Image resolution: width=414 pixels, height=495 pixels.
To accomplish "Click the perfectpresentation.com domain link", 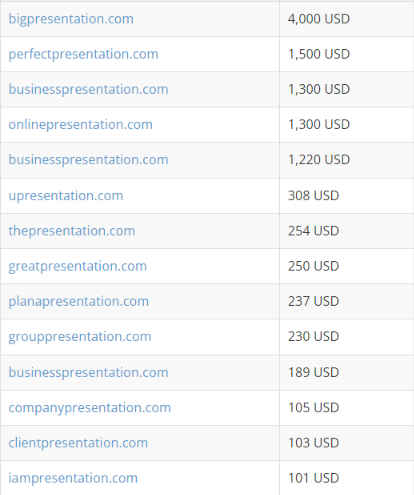I will [83, 55].
